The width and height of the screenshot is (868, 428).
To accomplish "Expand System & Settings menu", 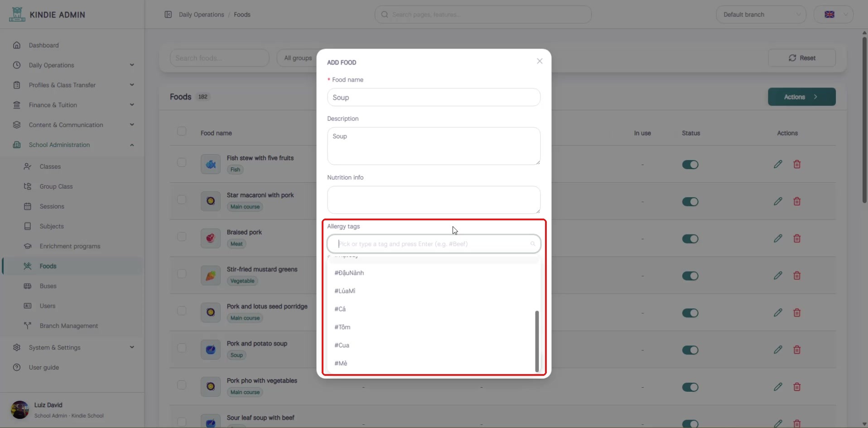I will [72, 348].
